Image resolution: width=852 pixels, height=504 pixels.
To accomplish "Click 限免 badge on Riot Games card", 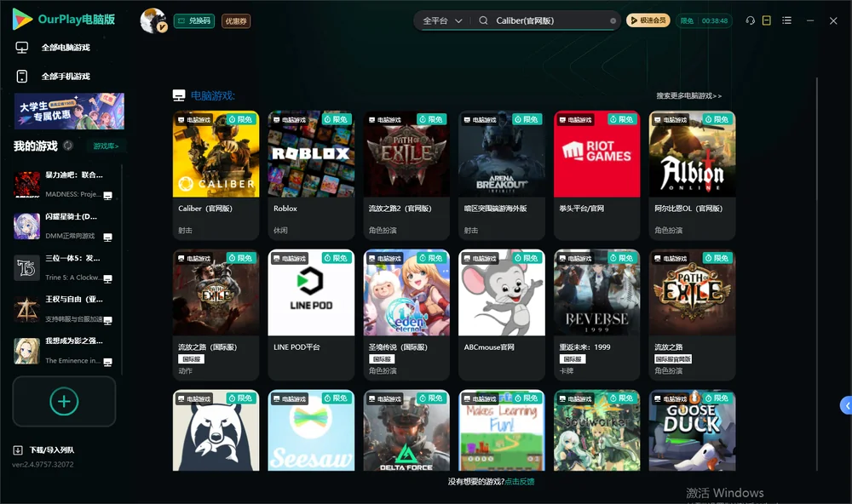I will [623, 119].
